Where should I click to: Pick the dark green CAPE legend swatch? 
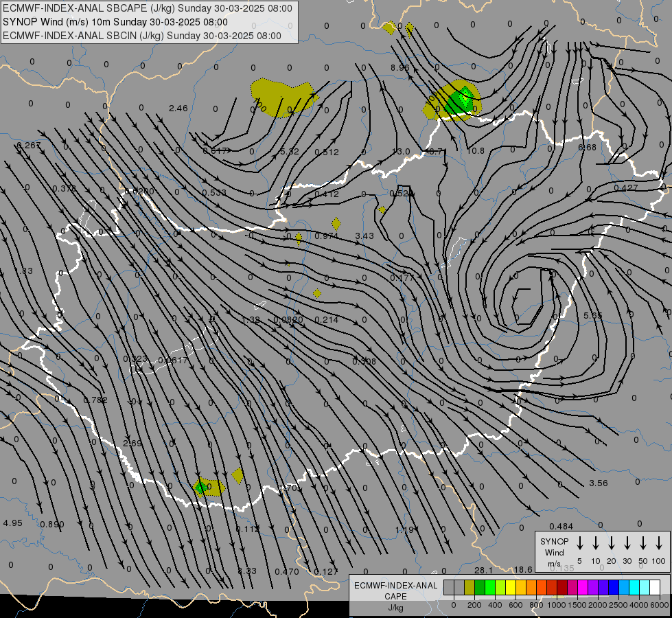point(480,588)
